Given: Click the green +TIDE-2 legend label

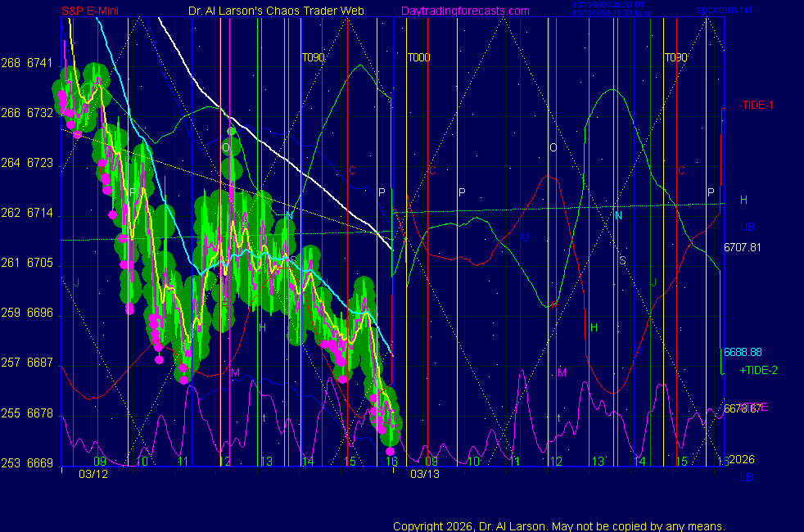Looking at the screenshot, I should (758, 370).
